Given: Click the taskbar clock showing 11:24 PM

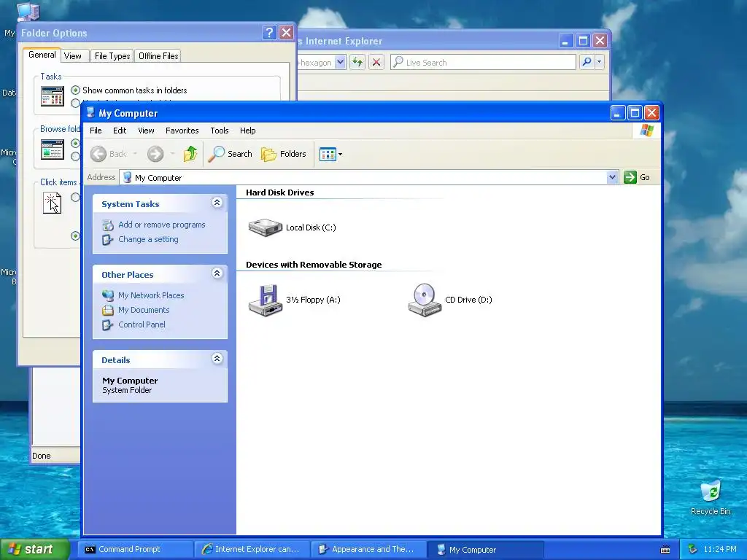Looking at the screenshot, I should (x=720, y=550).
